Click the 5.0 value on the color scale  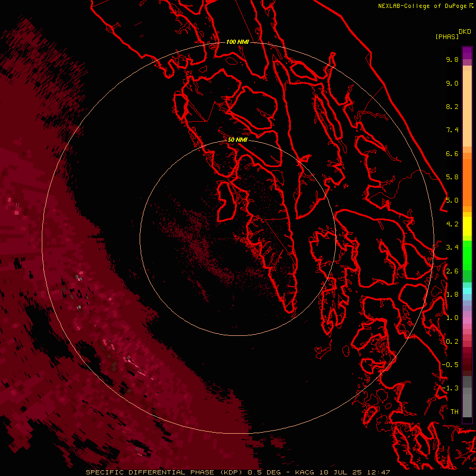coord(452,200)
